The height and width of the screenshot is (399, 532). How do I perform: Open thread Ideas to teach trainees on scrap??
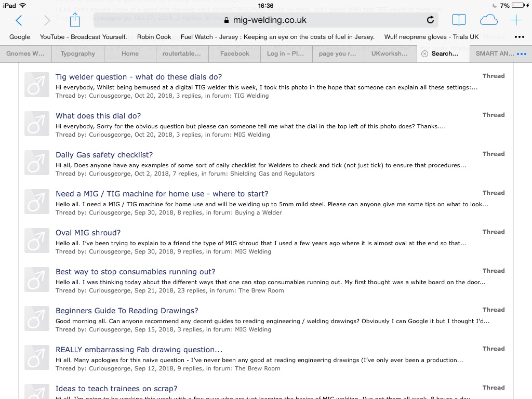pyautogui.click(x=116, y=389)
